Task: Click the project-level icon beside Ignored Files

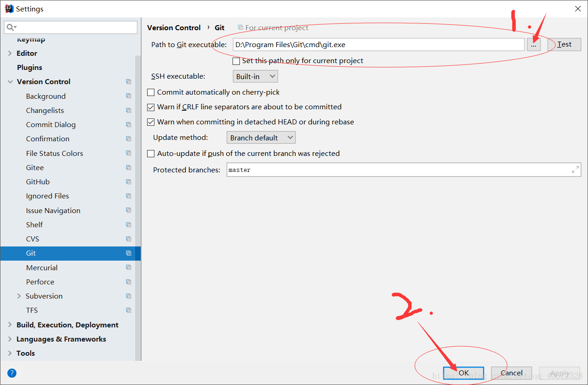Action: [128, 196]
